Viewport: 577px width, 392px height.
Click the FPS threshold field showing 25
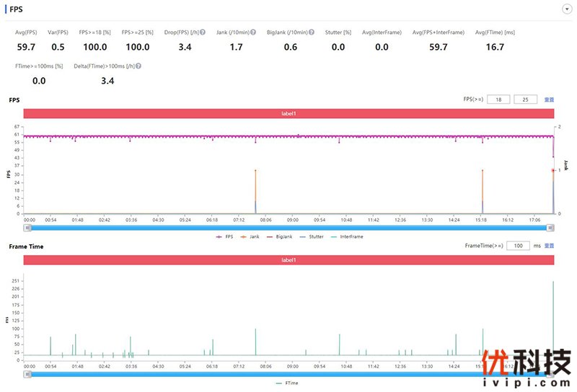[x=525, y=99]
